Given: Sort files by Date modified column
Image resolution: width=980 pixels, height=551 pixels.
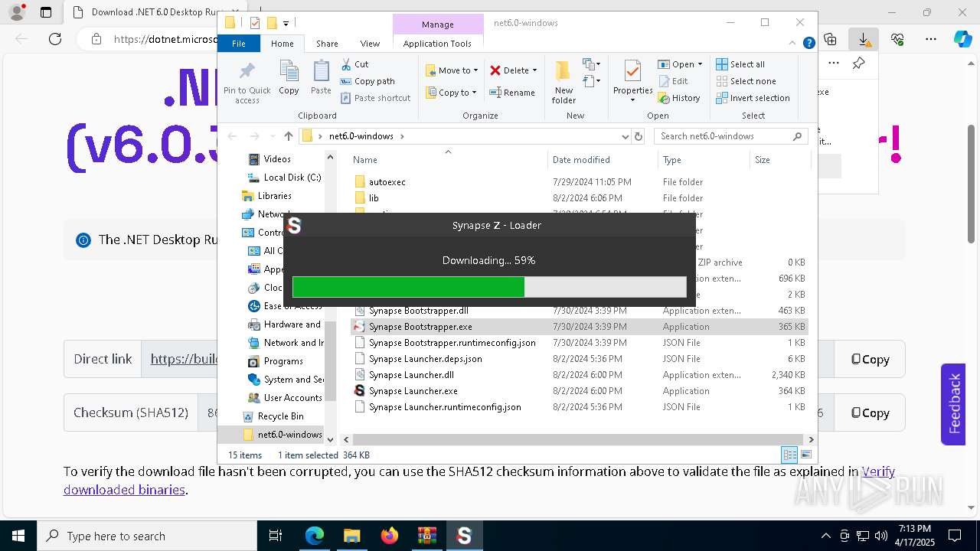Looking at the screenshot, I should 581,160.
